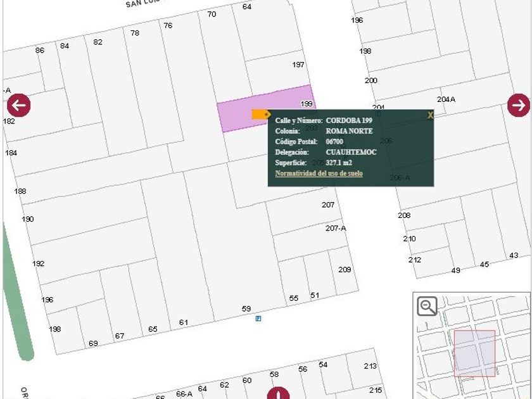Click lot number 49
The image size is (532, 399).
click(x=455, y=270)
